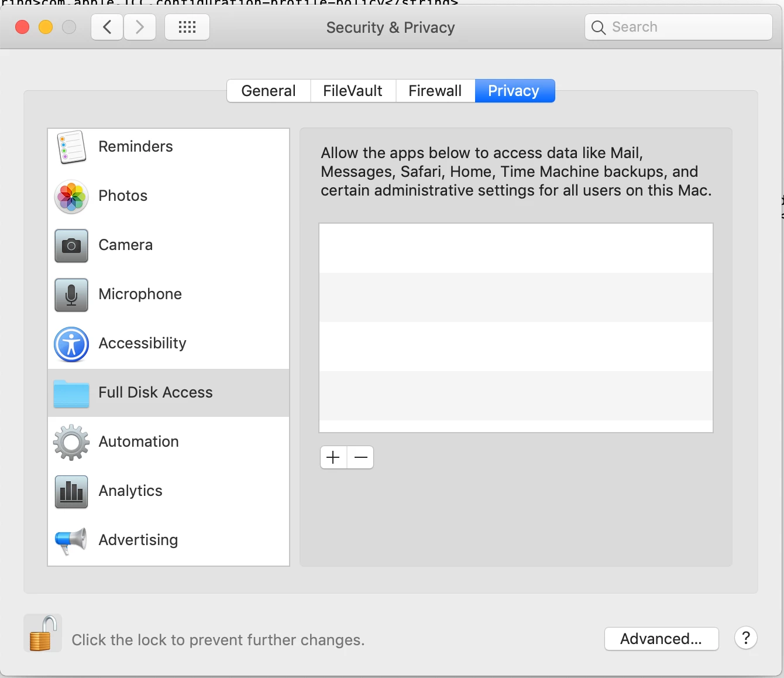Screen dimensions: 784x678
Task: Open the Advanced... settings
Action: pyautogui.click(x=661, y=639)
